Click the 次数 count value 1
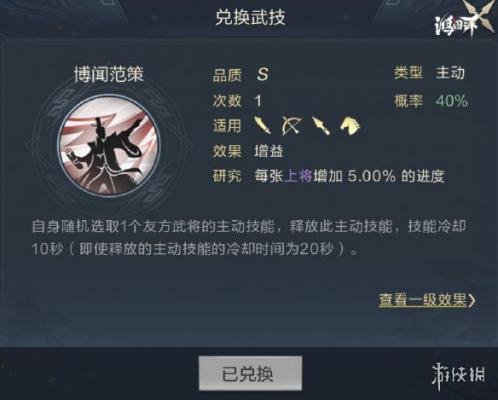498x400 pixels. tap(258, 101)
